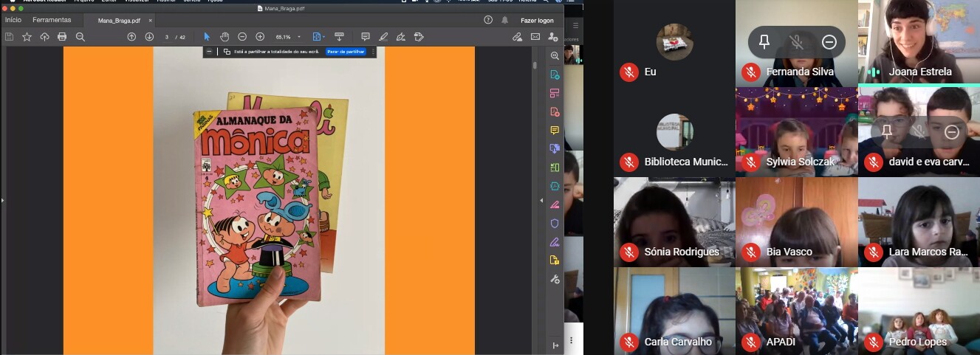
Task: Pin Fernanda Silva's video tile
Action: pyautogui.click(x=764, y=42)
